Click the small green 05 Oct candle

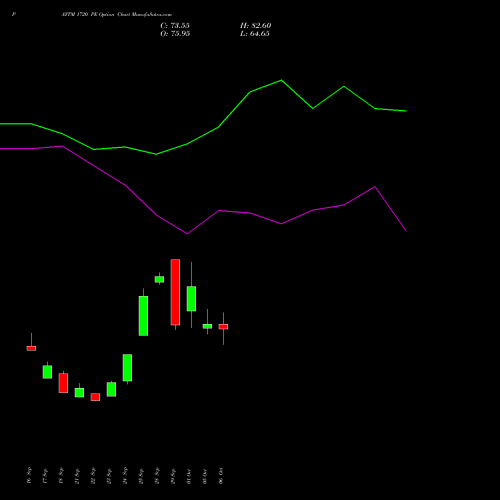207,326
